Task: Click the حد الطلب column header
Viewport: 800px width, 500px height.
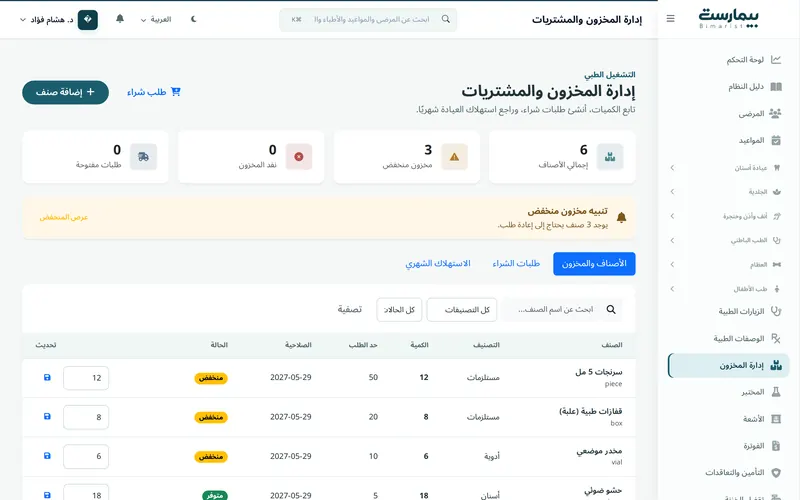Action: click(363, 345)
